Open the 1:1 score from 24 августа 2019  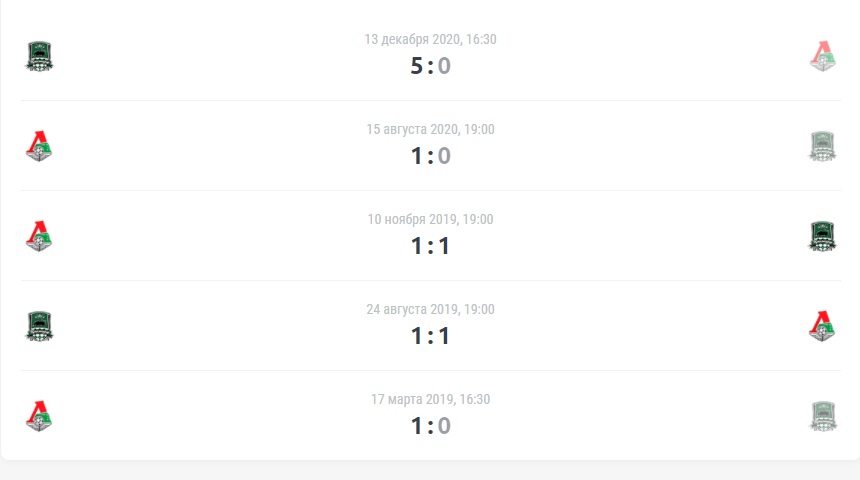[431, 336]
